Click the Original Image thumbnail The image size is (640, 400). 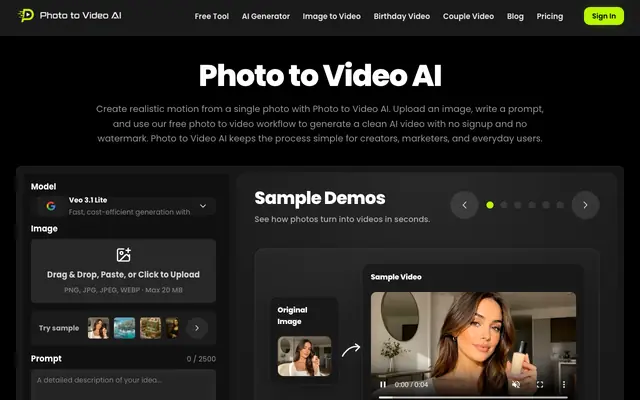point(304,356)
